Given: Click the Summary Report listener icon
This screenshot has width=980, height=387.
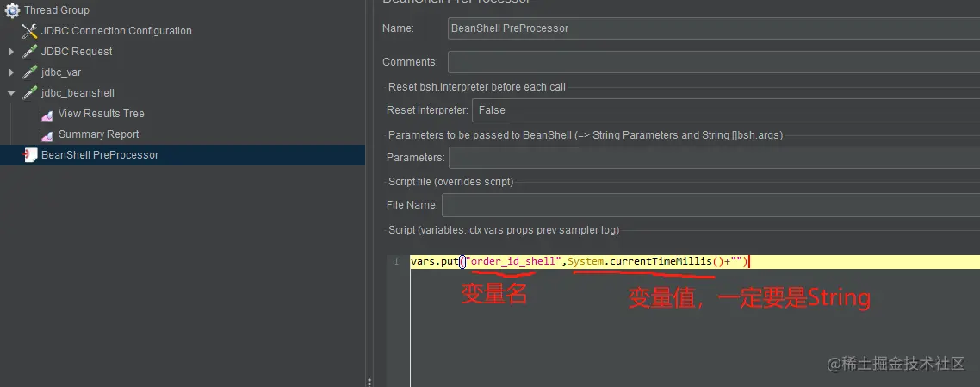Looking at the screenshot, I should coord(47,134).
